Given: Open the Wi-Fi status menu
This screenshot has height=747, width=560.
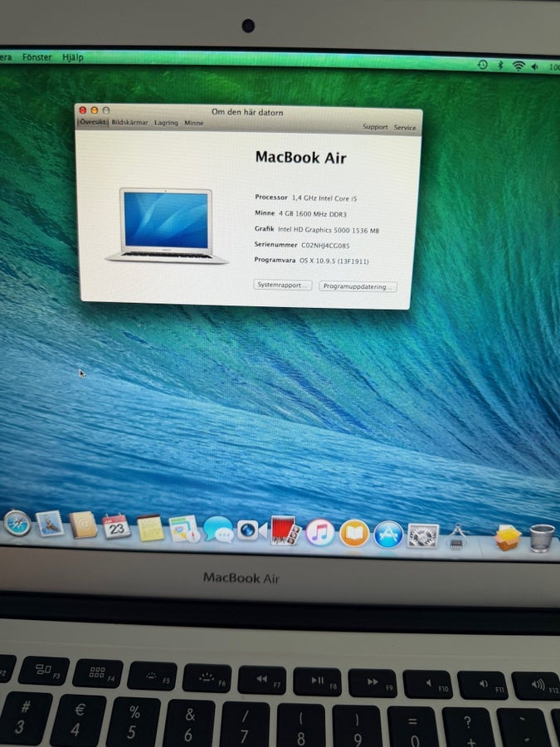Looking at the screenshot, I should pos(518,66).
